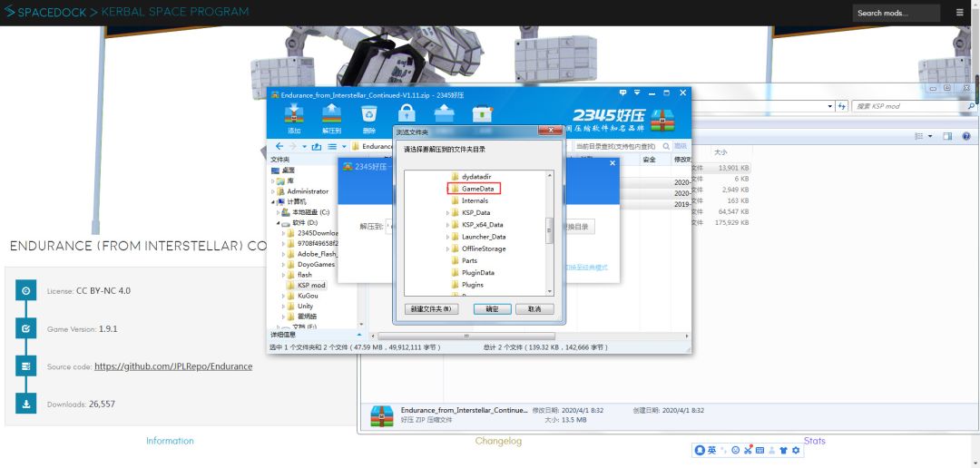Click the green briefcase toolbox toolbar icon
The image size is (980, 468).
click(482, 113)
